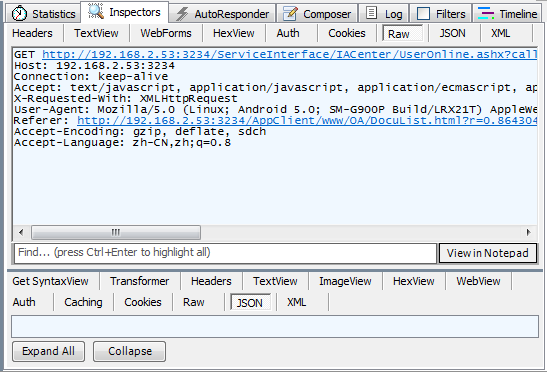Switch to request Headers tab
This screenshot has height=372, width=547.
click(x=32, y=33)
